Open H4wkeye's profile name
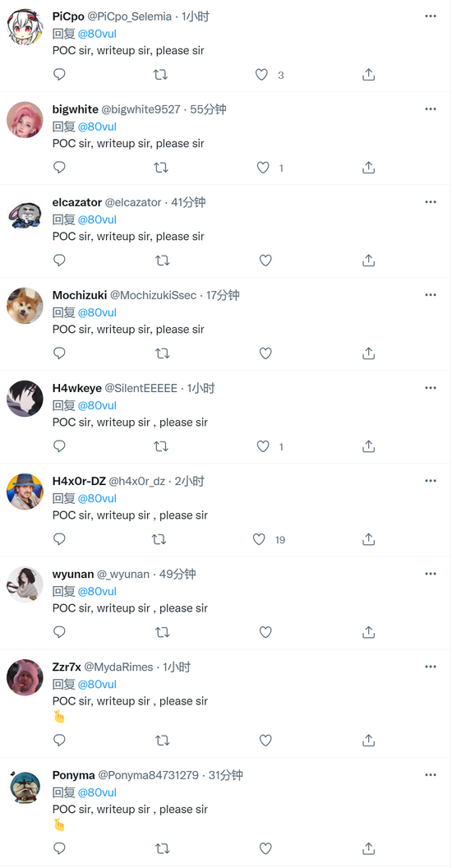Image resolution: width=452 pixels, height=868 pixels. 77,388
